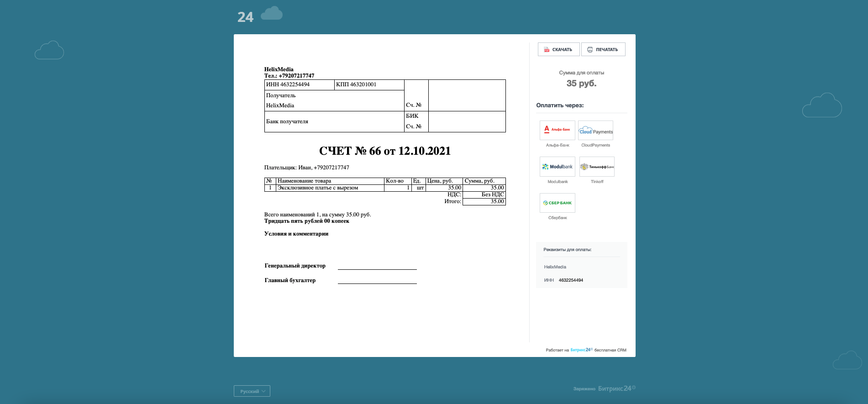The height and width of the screenshot is (404, 868).
Task: Select the Modulbank payment logo
Action: point(557,167)
